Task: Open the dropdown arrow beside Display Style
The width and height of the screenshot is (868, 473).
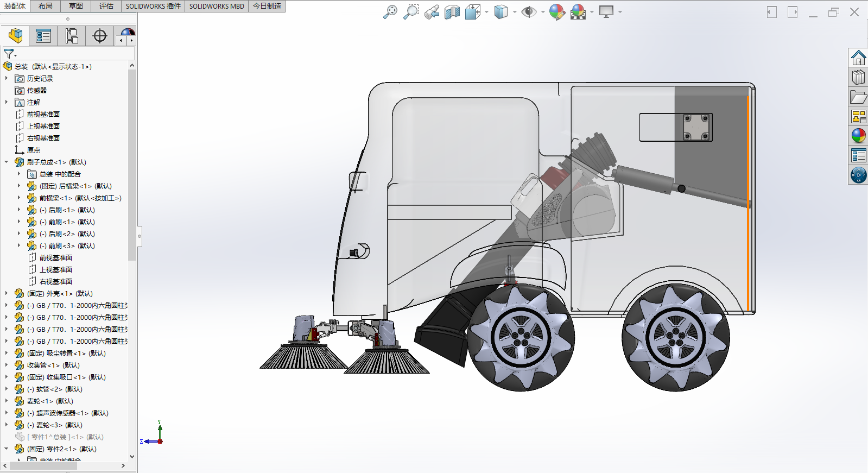Action: pos(515,12)
